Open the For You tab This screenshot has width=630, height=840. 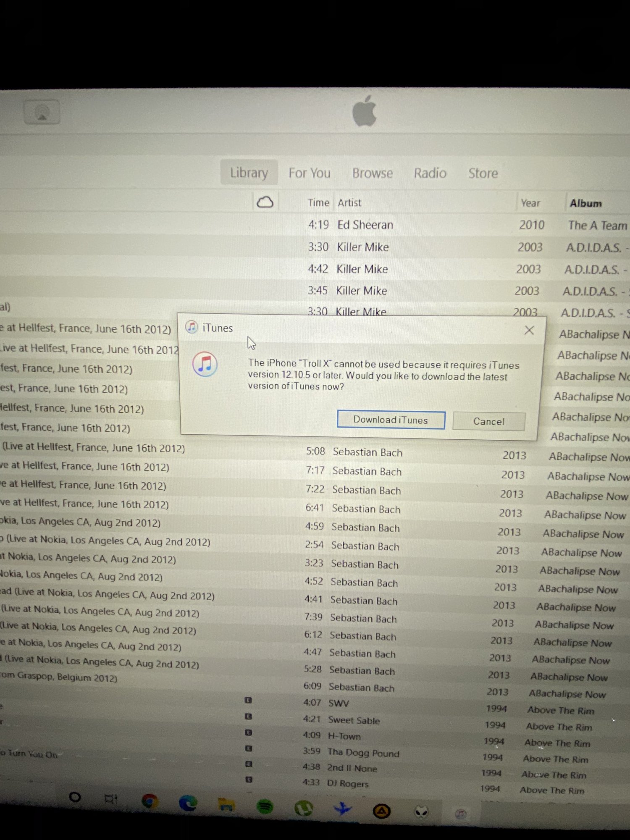(x=310, y=173)
